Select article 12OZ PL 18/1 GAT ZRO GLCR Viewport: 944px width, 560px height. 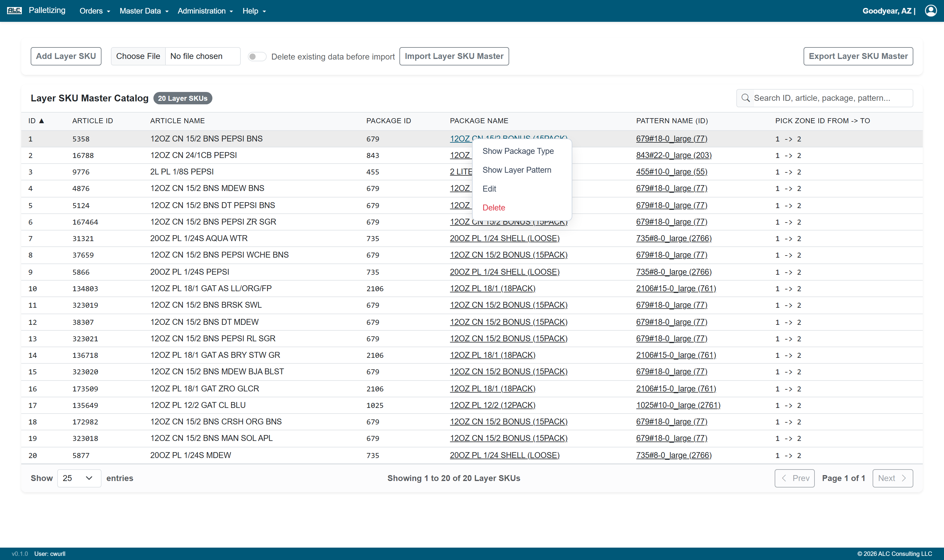point(205,388)
